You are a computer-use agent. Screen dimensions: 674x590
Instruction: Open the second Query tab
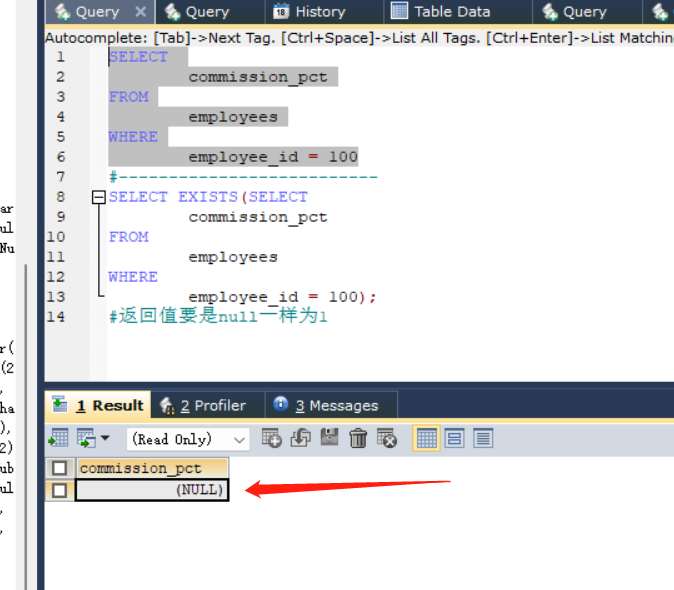[210, 12]
